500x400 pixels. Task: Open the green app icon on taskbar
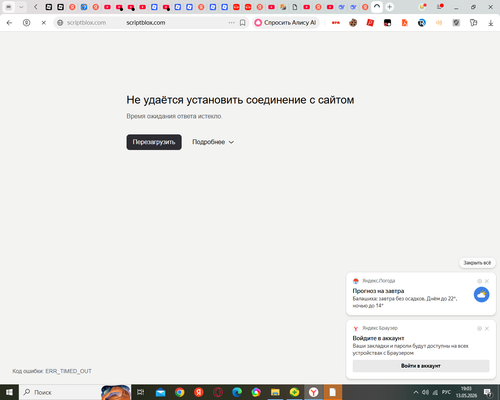[x=294, y=392]
